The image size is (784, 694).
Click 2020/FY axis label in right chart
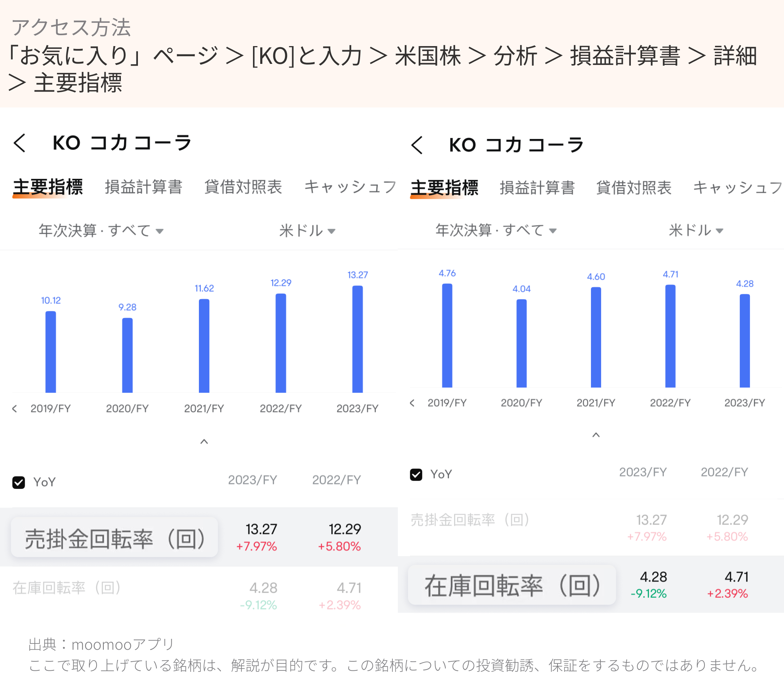point(522,403)
